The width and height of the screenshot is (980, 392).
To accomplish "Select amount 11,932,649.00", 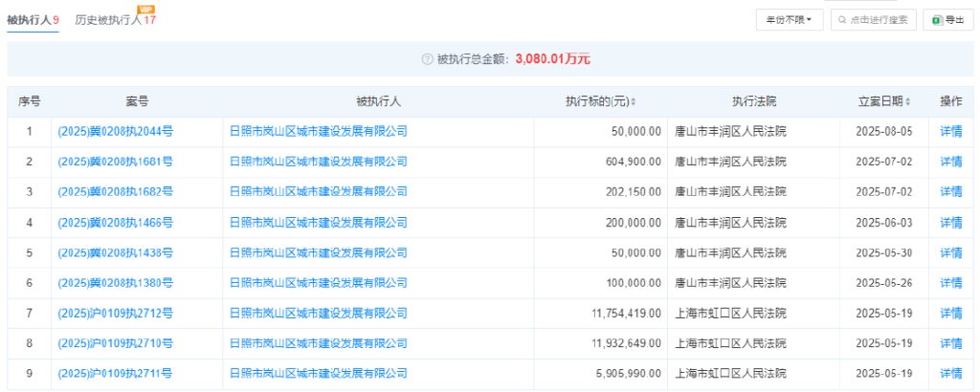I will point(626,343).
